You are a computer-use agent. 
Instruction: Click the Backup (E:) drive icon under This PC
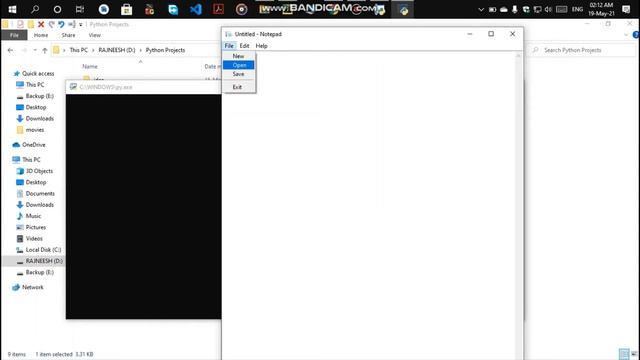(x=20, y=273)
